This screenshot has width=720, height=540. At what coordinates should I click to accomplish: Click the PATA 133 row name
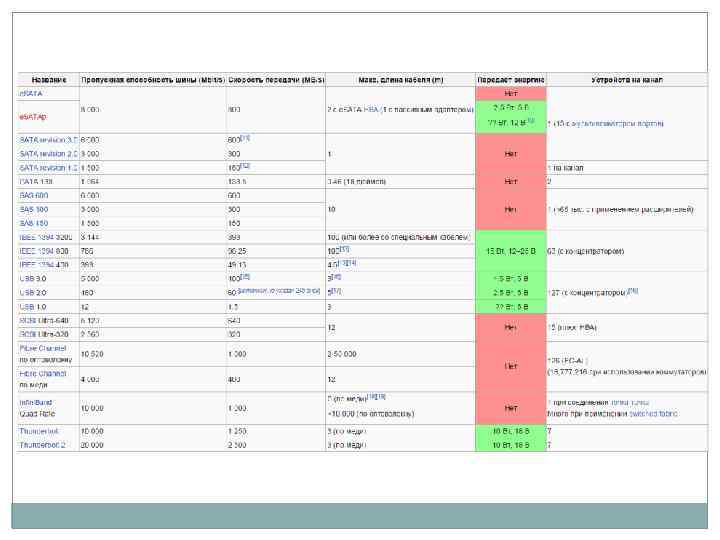[36, 182]
